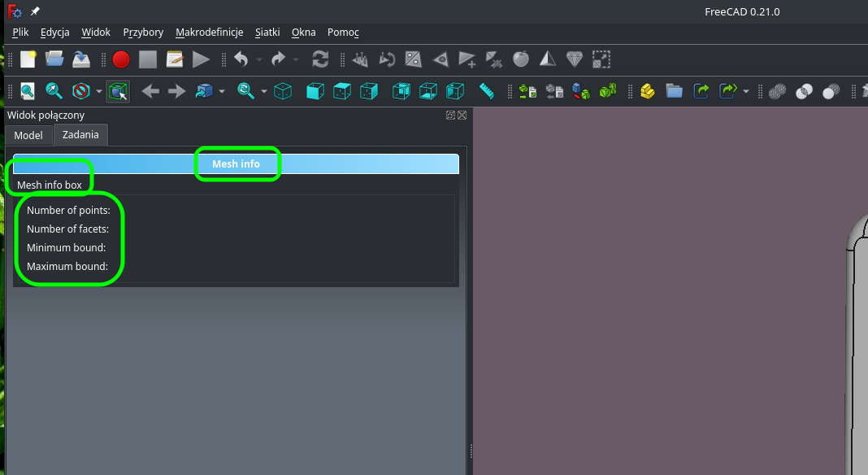Open a document with the folder icon
The height and width of the screenshot is (475, 868).
(54, 59)
